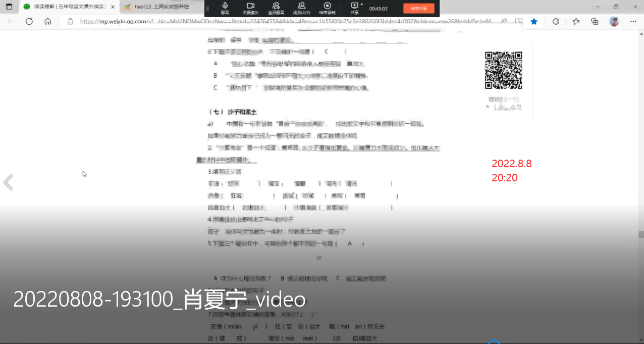The image size is (644, 344).
Task: Click the heading （七）沙子和泥土
Action: point(233,112)
